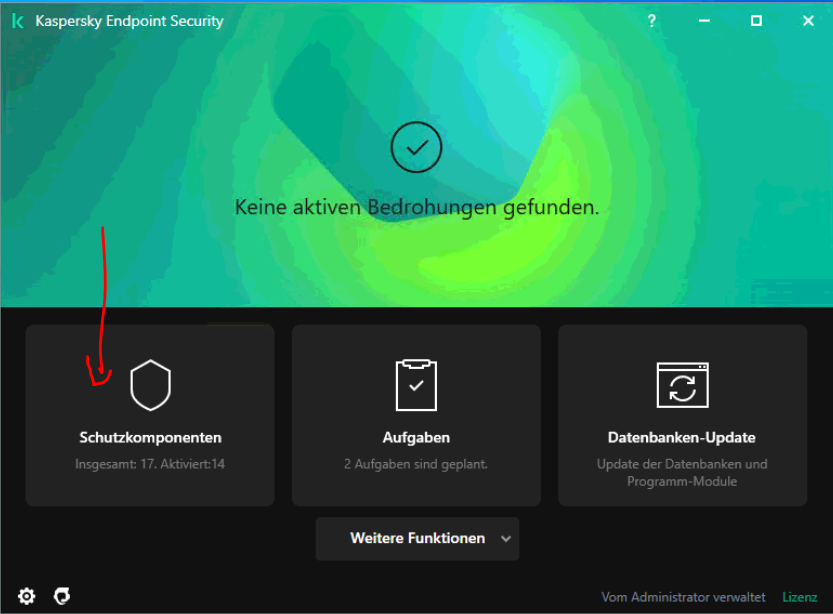
Task: Click the Vom Administrator verwaltet text
Action: click(683, 597)
